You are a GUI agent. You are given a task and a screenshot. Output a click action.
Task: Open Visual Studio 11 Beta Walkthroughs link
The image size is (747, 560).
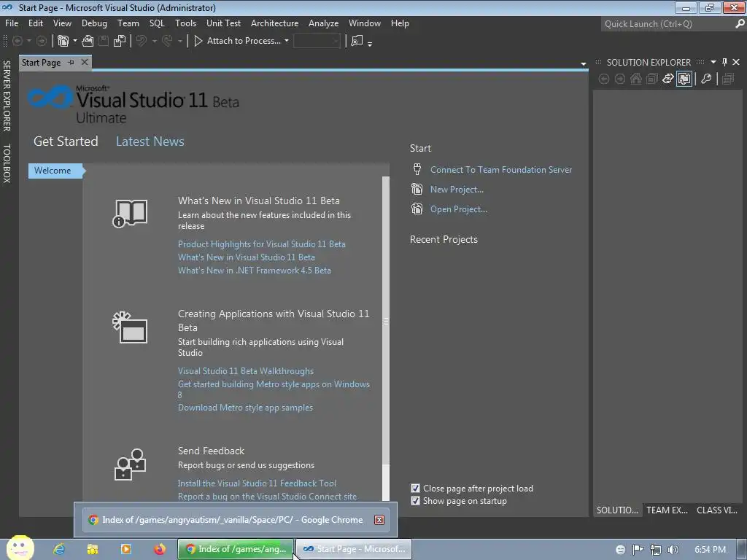[x=246, y=371]
